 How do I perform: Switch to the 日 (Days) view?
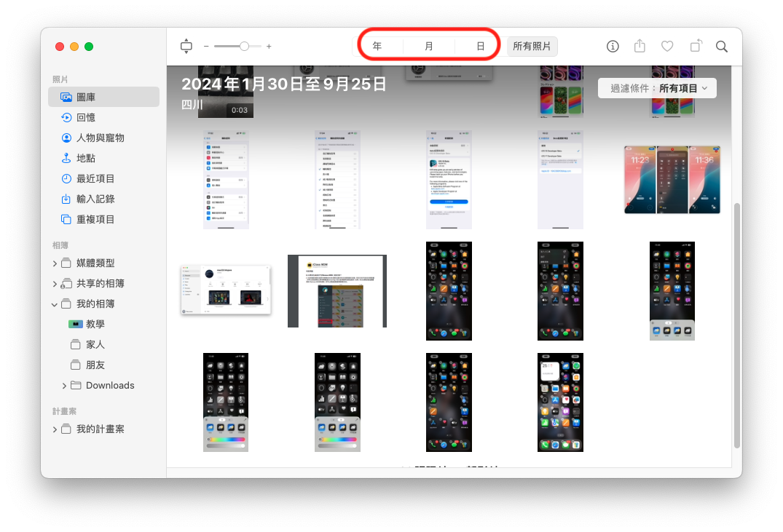pyautogui.click(x=480, y=47)
